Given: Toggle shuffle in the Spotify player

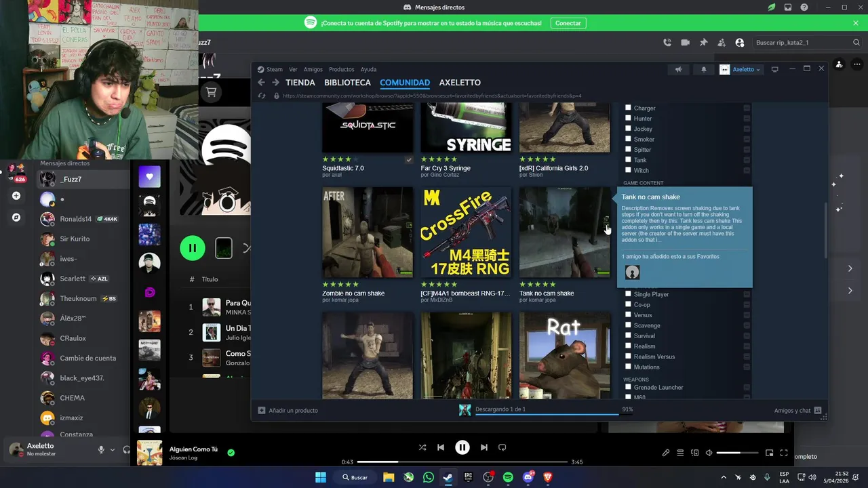Looking at the screenshot, I should 422,447.
